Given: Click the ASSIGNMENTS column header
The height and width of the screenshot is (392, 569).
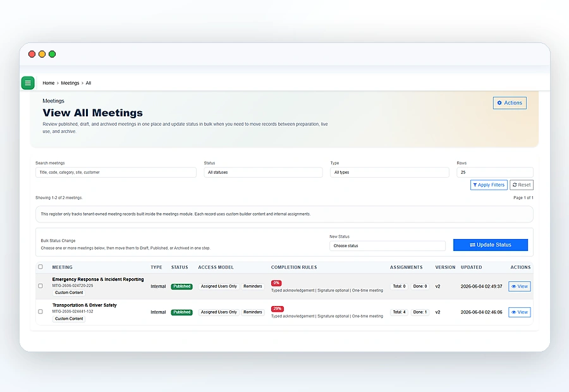Looking at the screenshot, I should click(x=406, y=267).
